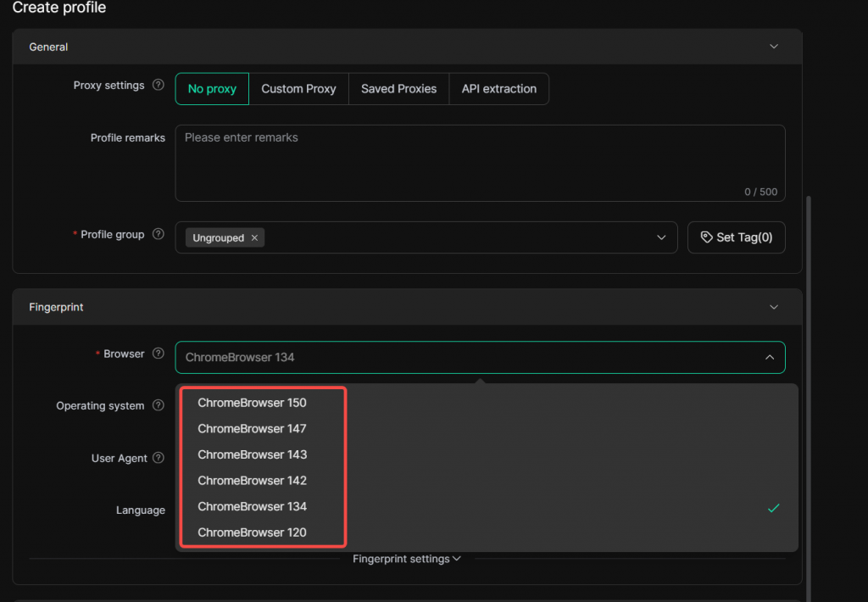Open help icon beside Operating system
Image resolution: width=868 pixels, height=602 pixels.
tap(159, 404)
